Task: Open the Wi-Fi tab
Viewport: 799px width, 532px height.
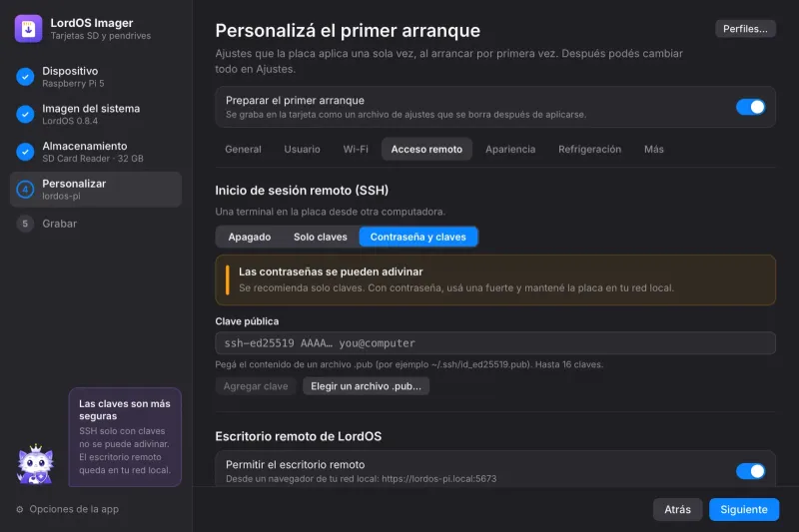Action: [356, 149]
